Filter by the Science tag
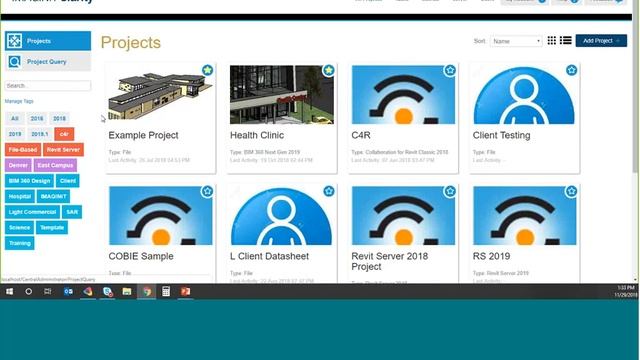Screen dimensions: 640x360 pyautogui.click(x=19, y=227)
